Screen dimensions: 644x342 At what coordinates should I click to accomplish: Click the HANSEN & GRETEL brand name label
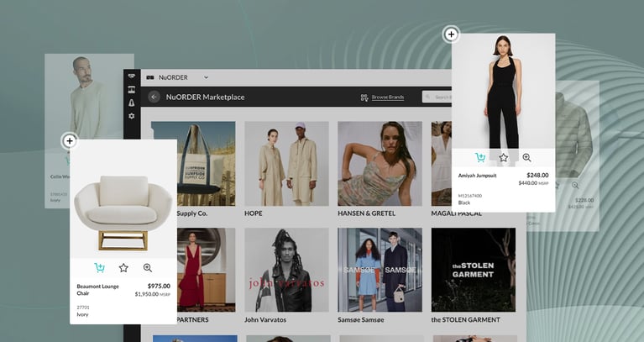[367, 213]
